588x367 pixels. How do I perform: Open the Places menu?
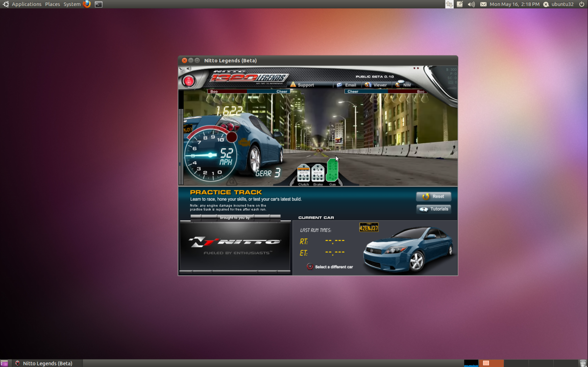(x=52, y=4)
